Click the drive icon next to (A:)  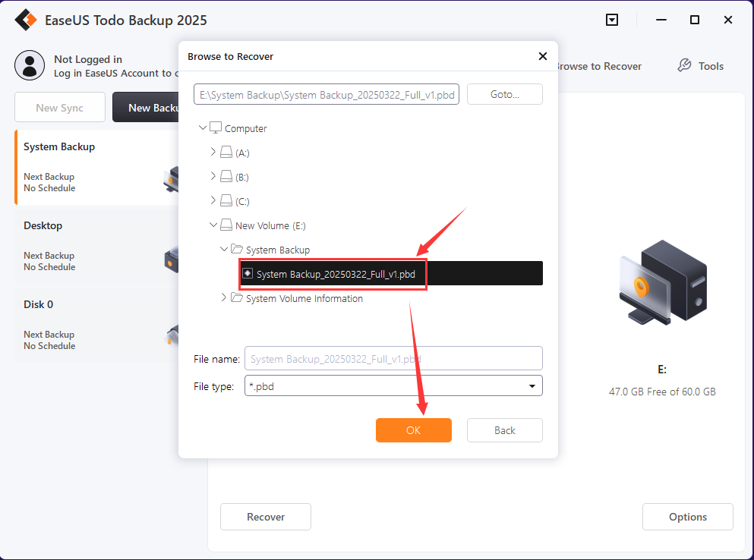coord(226,153)
